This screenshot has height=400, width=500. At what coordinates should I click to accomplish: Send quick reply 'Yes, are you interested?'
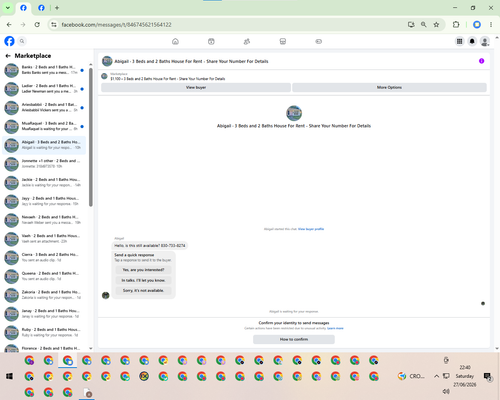click(x=143, y=270)
